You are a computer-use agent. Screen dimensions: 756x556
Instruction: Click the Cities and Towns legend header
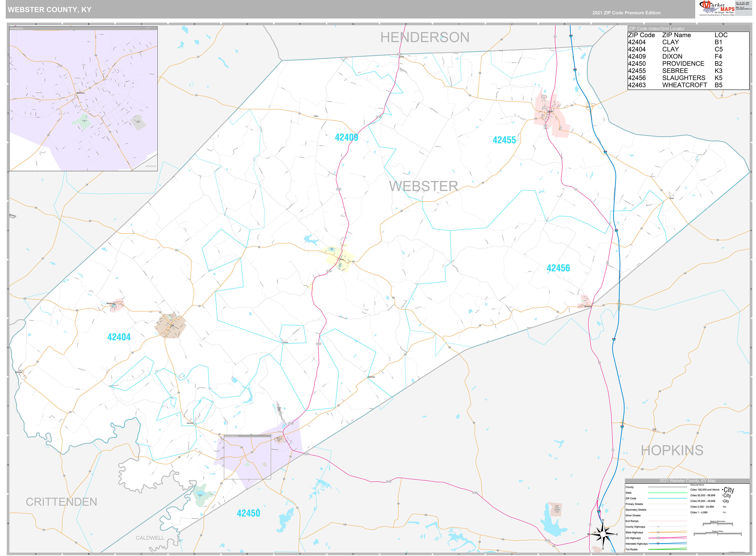(697, 485)
